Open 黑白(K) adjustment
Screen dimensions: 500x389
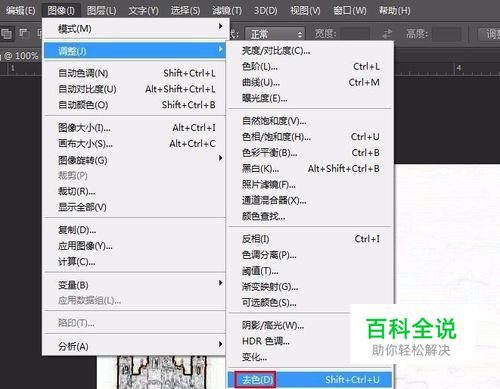pos(310,169)
